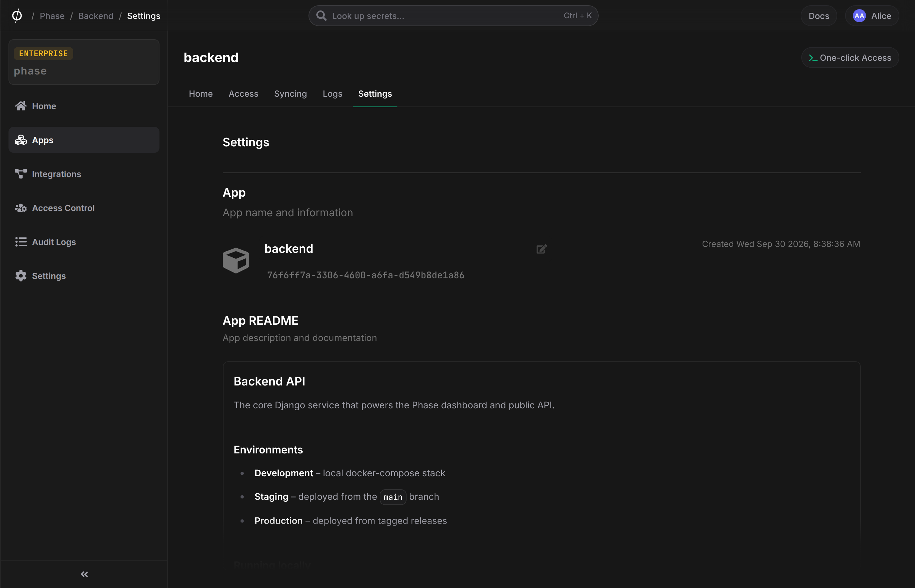Click the Phase logo icon in header
This screenshot has width=915, height=588.
pos(17,16)
